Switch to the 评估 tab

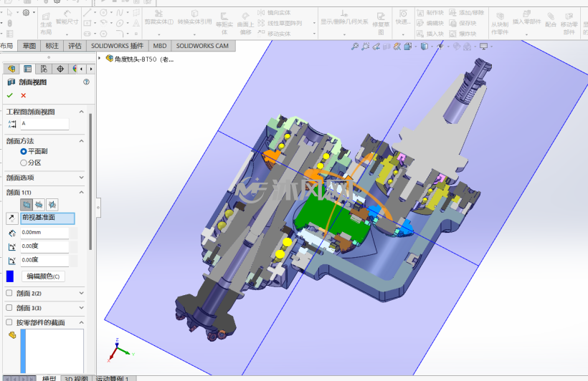pyautogui.click(x=75, y=46)
